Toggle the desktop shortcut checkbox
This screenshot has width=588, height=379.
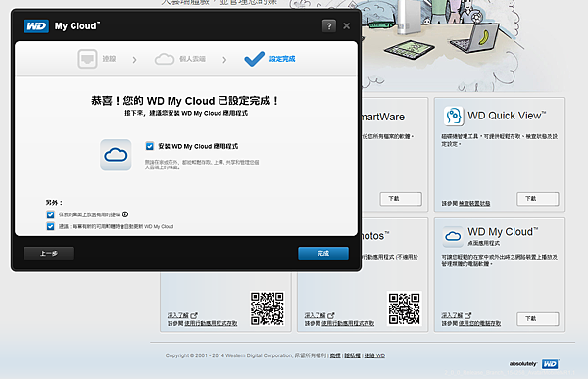[50, 214]
